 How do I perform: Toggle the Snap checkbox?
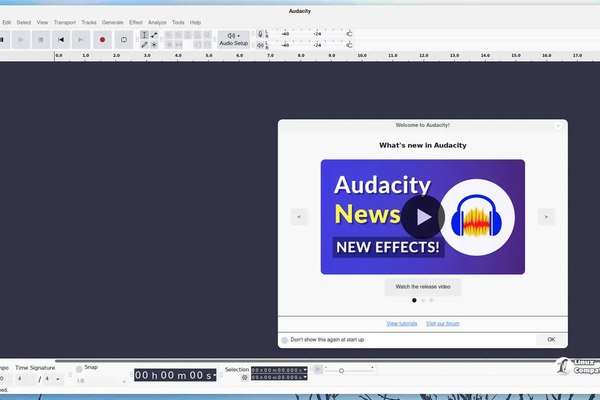pos(79,369)
